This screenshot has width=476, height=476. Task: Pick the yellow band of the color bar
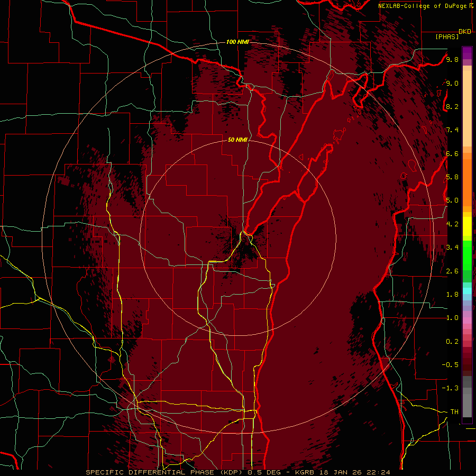click(x=467, y=226)
